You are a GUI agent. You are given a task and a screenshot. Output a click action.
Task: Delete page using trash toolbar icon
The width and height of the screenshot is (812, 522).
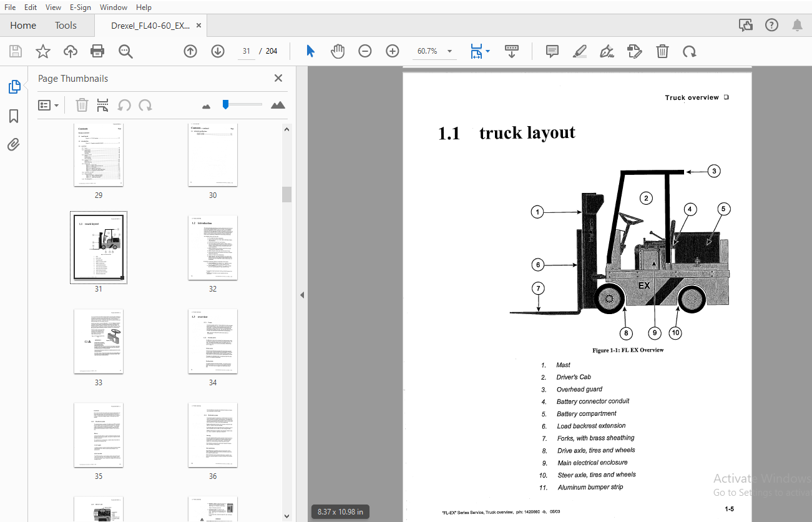pos(662,51)
